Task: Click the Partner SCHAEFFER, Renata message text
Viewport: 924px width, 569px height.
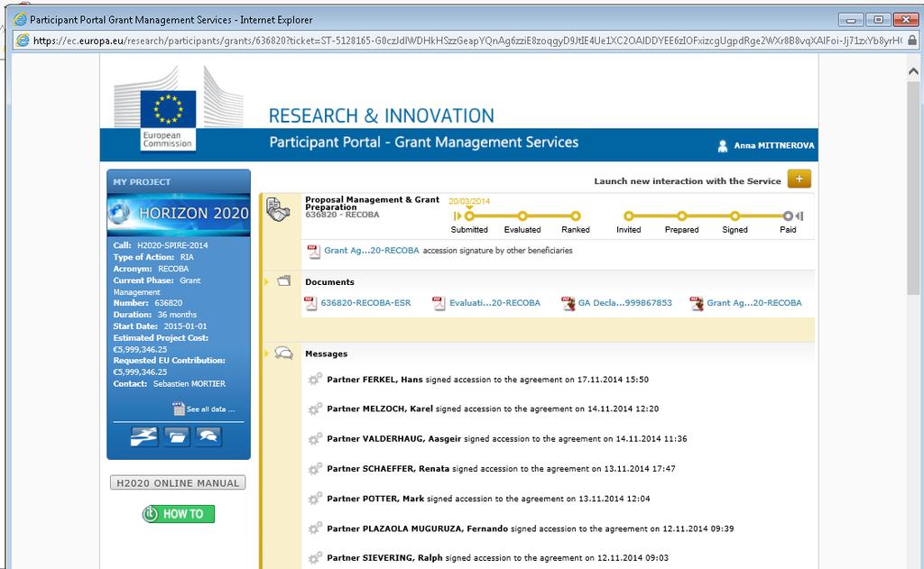Action: point(502,469)
